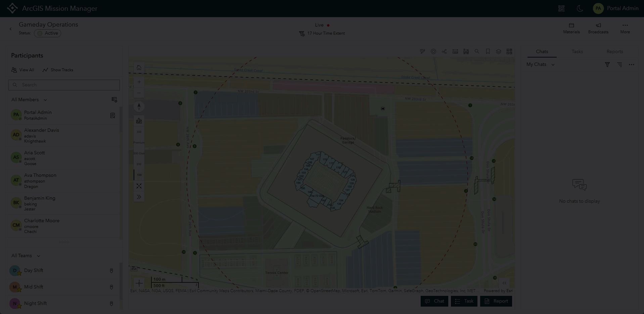Switch to the Tasks tab
Screen dimensions: 644x314
point(577,51)
